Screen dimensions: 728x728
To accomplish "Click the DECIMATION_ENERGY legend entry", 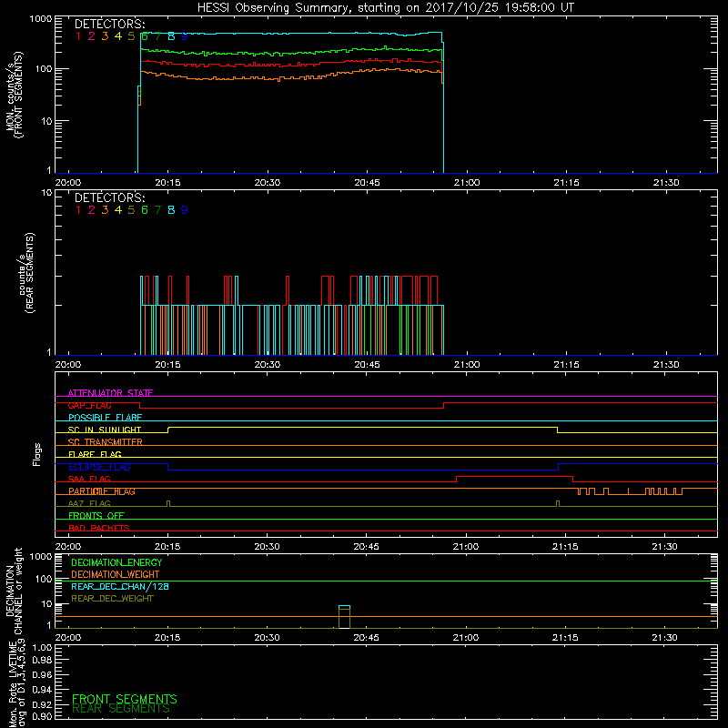I will point(116,562).
